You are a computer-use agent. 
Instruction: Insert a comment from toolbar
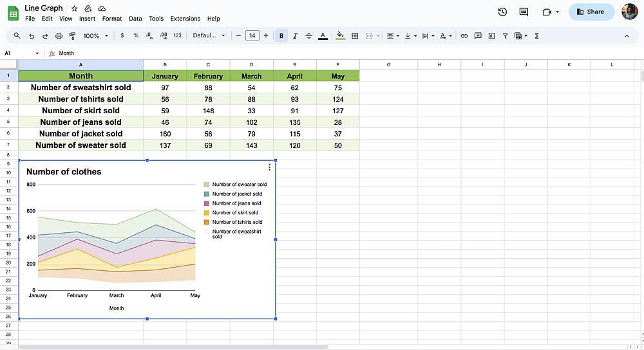point(478,36)
